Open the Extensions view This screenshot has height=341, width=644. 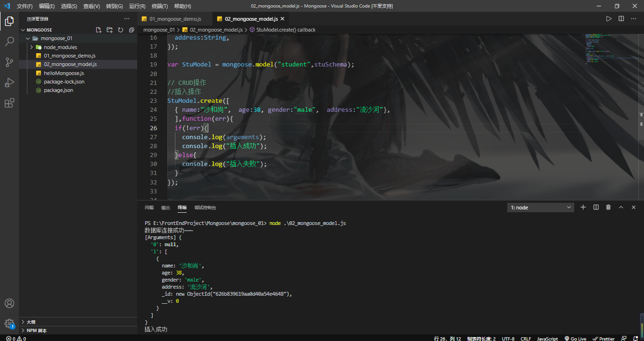pyautogui.click(x=9, y=103)
